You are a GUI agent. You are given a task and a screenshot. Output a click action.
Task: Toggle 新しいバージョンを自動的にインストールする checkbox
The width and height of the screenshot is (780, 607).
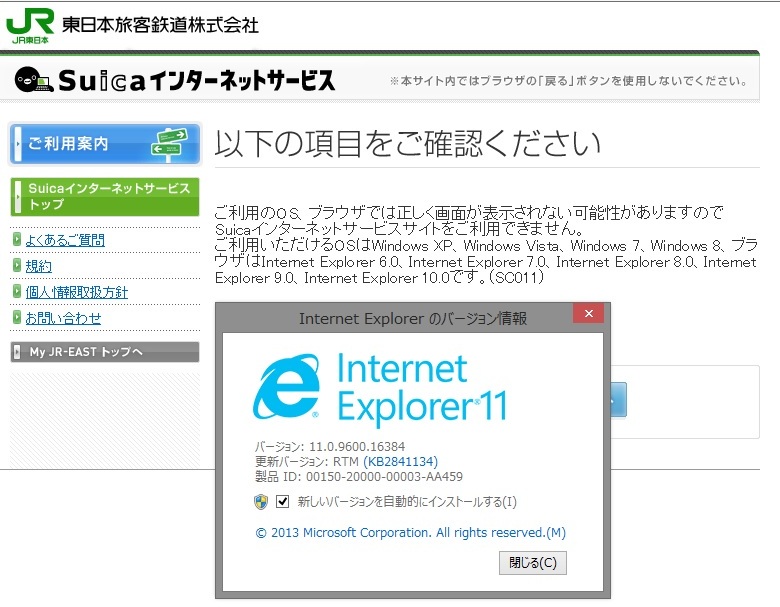(x=283, y=502)
